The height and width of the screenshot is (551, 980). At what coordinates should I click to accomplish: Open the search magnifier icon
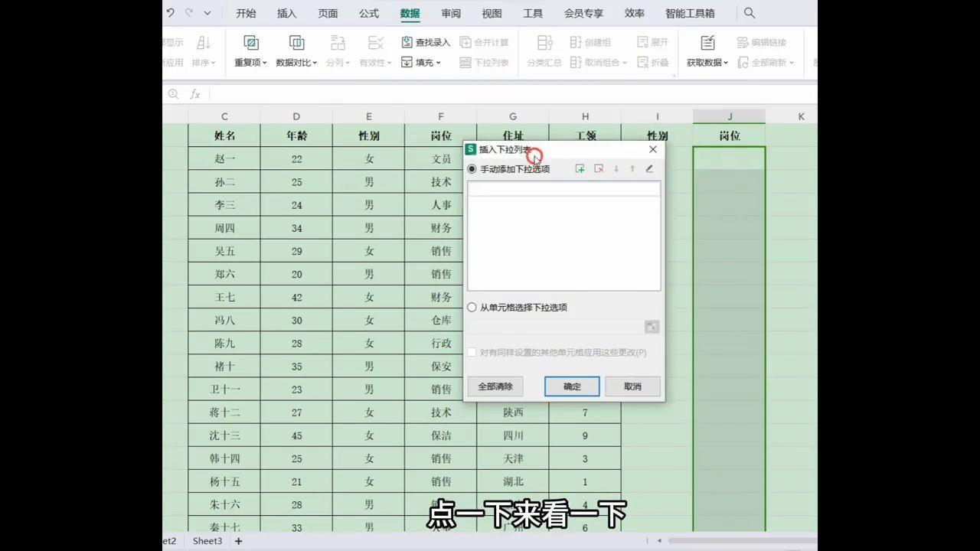click(750, 13)
